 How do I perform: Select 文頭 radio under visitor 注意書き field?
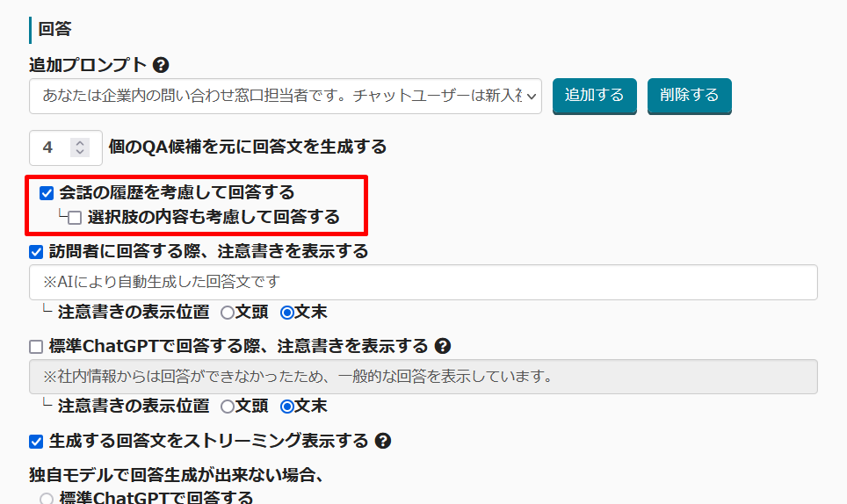227,312
